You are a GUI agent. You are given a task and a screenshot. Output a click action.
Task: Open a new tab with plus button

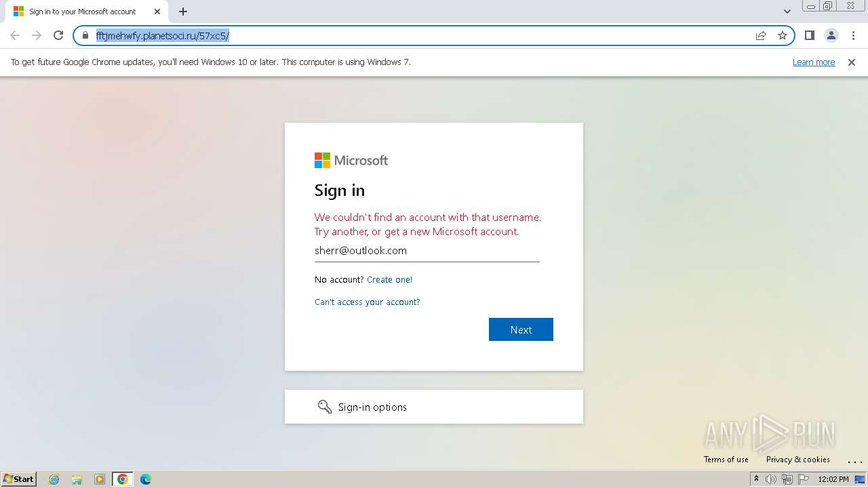[x=183, y=12]
